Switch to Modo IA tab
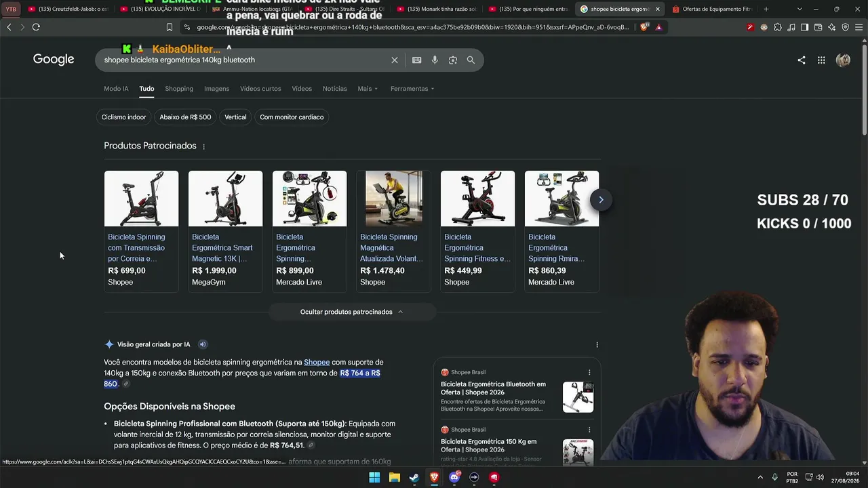 (x=116, y=89)
